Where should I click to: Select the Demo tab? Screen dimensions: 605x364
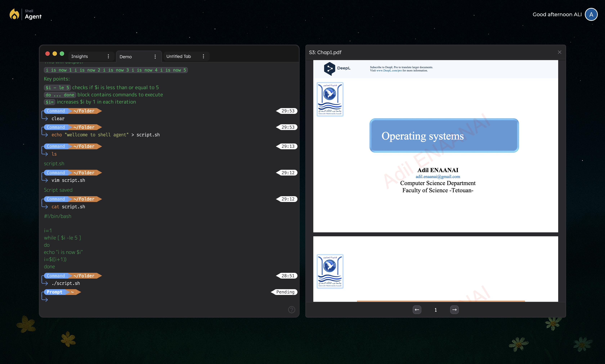126,57
